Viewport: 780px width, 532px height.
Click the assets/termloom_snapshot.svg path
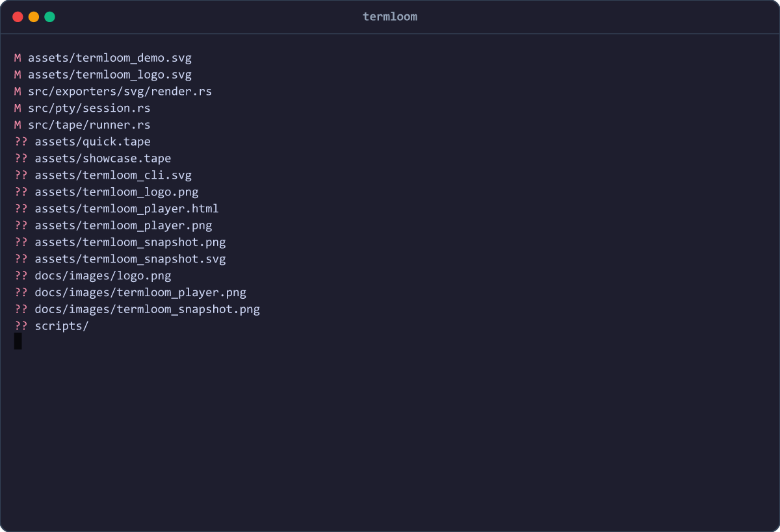pyautogui.click(x=130, y=260)
